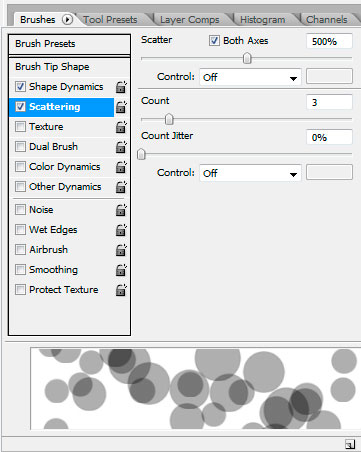Open the Brushes panel flyout menu arrow
361x452 pixels.
pos(67,20)
